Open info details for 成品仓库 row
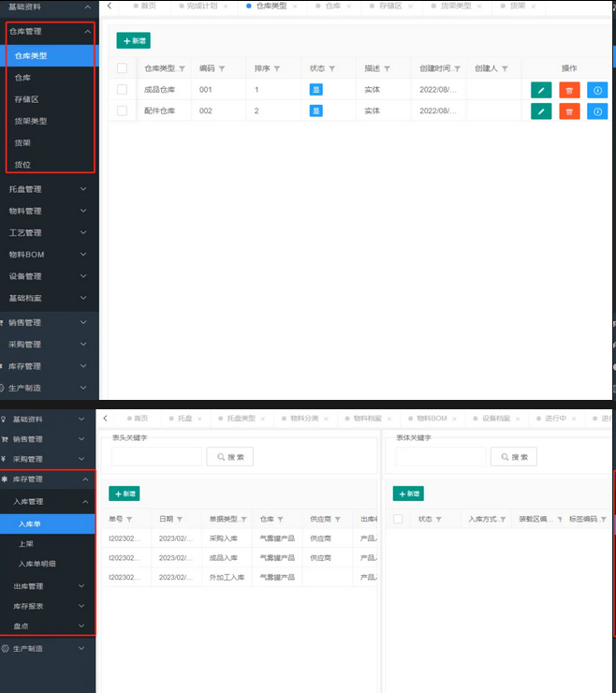Screen dimensions: 616x693 click(597, 90)
